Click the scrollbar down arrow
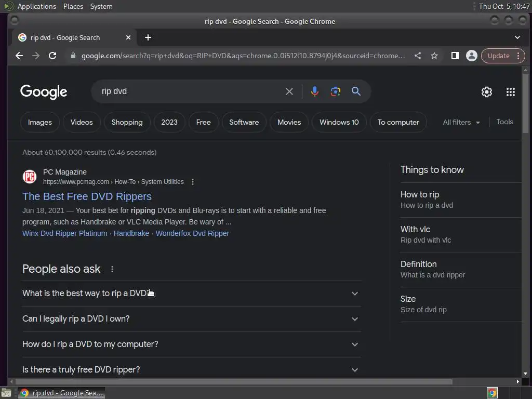The image size is (532, 399). pos(525,374)
